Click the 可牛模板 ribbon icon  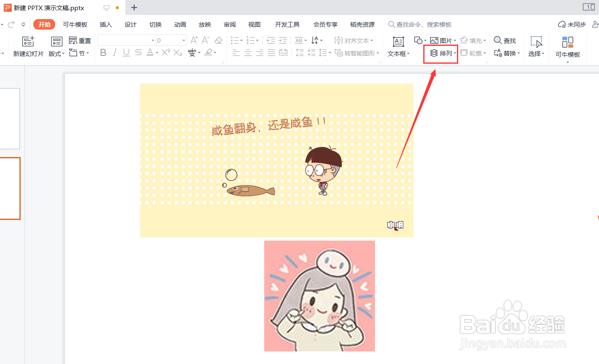tap(568, 42)
